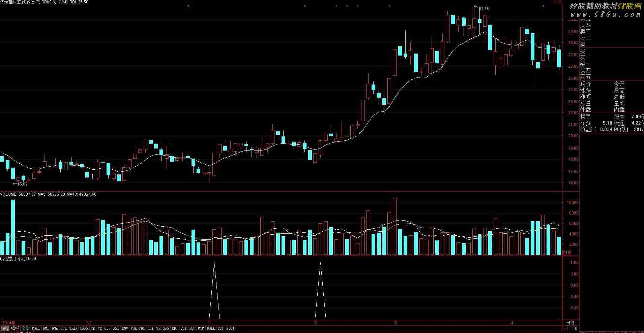644x333 pixels.
Task: Click the VOLUME 56387.67 readout
Action: pos(18,194)
